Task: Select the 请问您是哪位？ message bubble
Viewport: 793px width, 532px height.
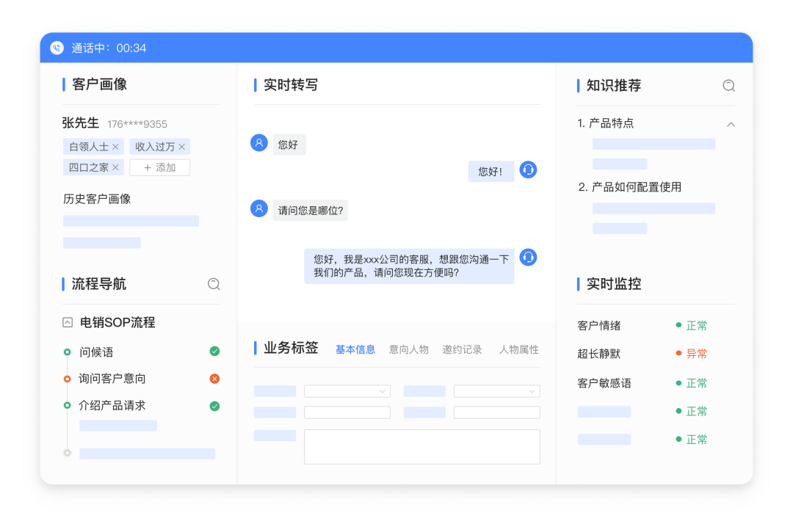Action: click(x=311, y=211)
